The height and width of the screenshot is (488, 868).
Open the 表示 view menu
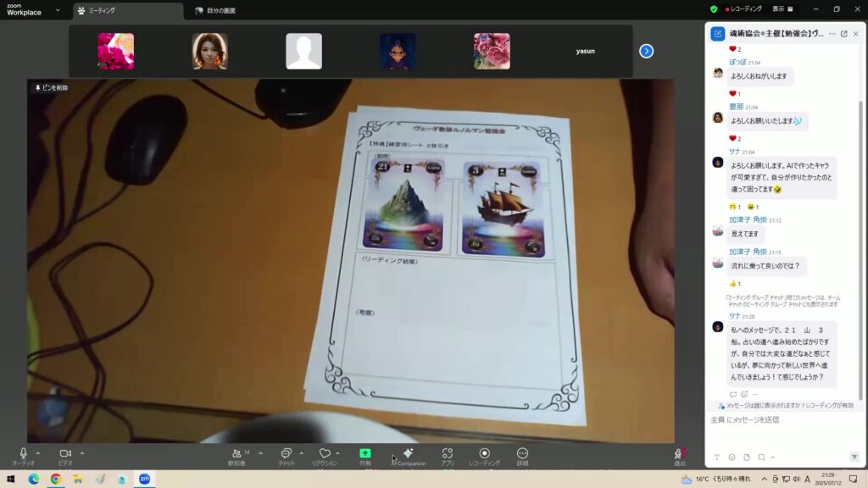[782, 8]
